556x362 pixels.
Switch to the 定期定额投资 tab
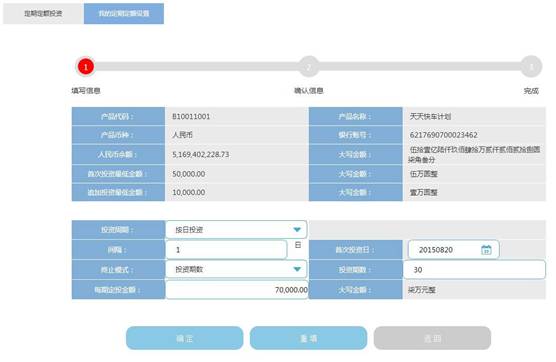click(x=43, y=14)
